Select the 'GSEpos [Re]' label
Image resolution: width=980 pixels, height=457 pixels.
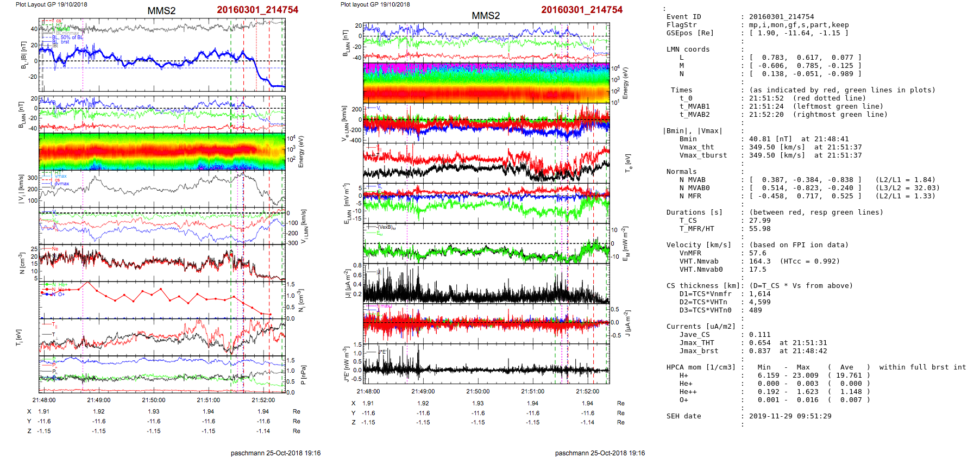(690, 33)
